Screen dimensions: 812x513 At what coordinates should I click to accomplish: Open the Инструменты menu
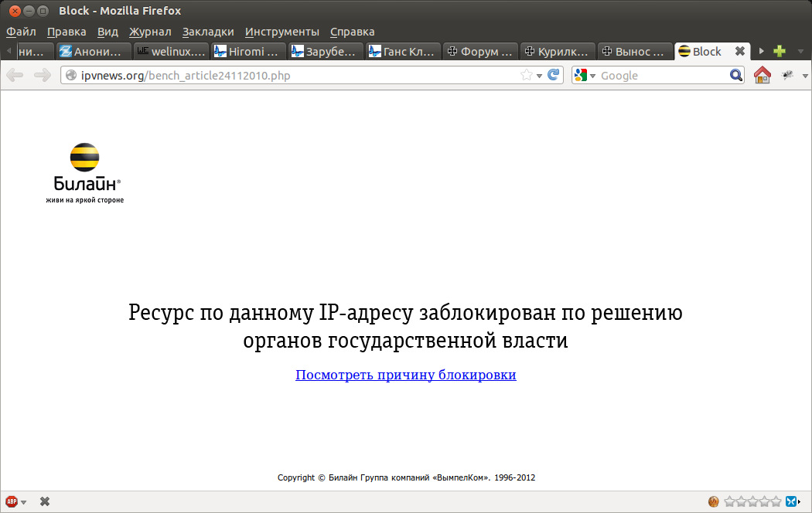[x=281, y=32]
